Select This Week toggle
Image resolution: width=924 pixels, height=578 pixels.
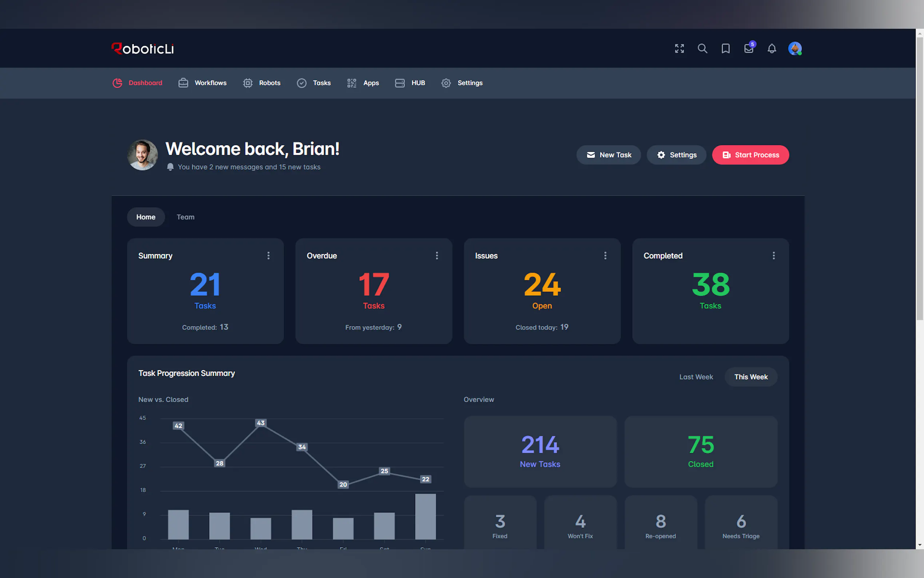click(750, 377)
